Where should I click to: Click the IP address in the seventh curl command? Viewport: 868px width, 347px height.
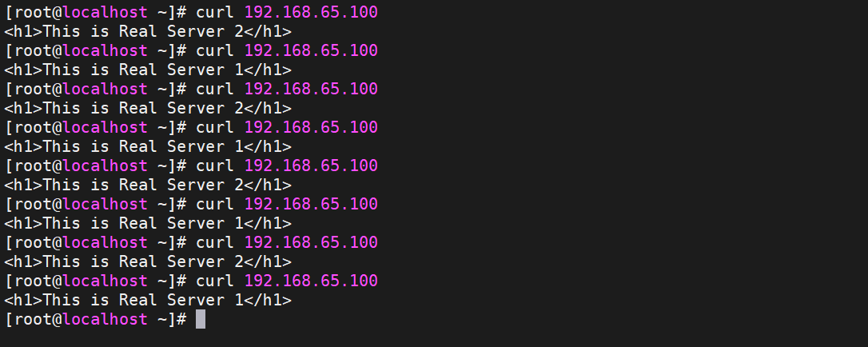pos(311,242)
